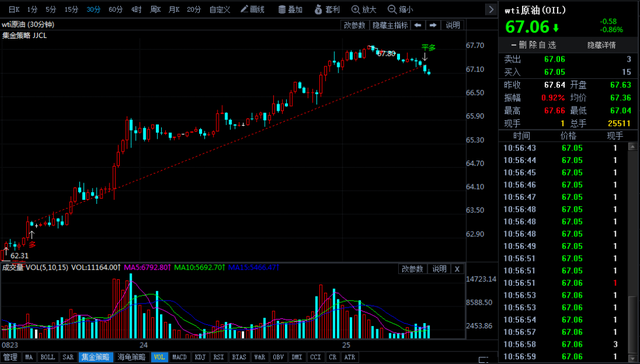
Task: Select the RSI indicator tab
Action: click(x=219, y=357)
